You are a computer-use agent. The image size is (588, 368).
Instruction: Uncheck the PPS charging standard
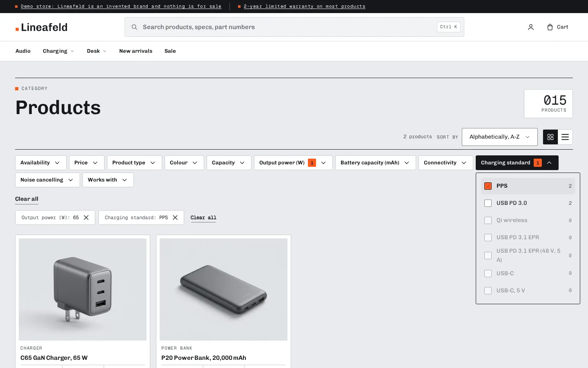pyautogui.click(x=488, y=186)
